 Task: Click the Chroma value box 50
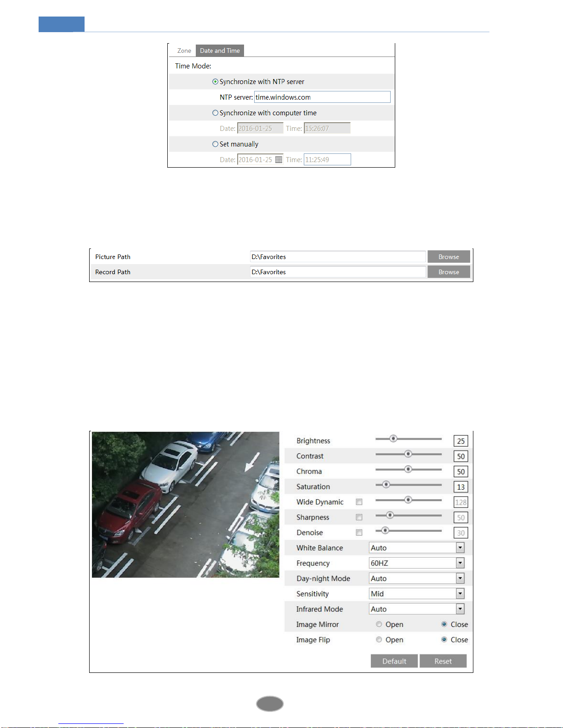click(x=461, y=471)
